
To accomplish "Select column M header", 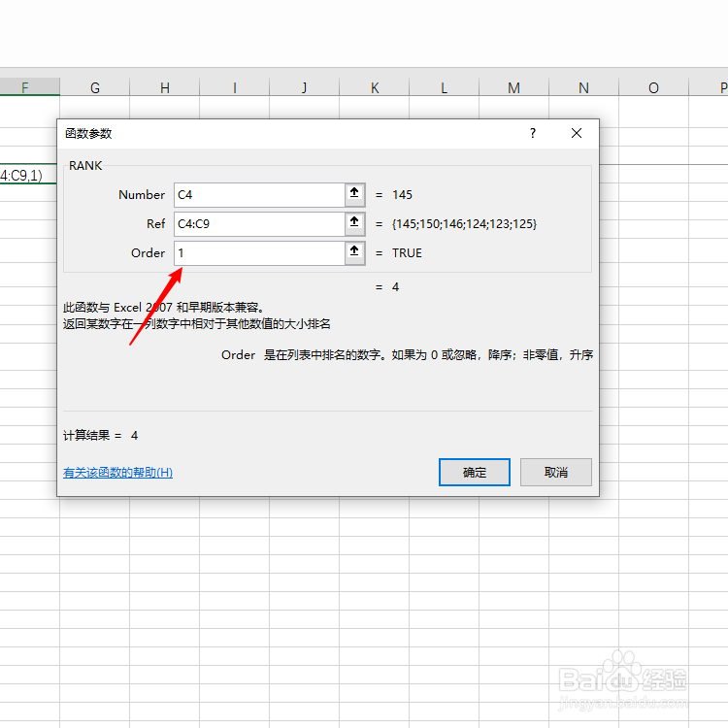I will point(513,87).
